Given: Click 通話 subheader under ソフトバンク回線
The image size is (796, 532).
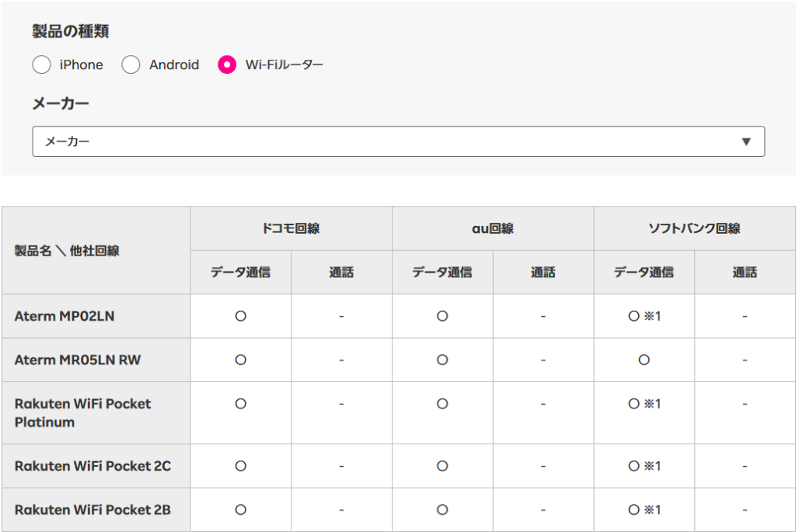Looking at the screenshot, I should (744, 273).
